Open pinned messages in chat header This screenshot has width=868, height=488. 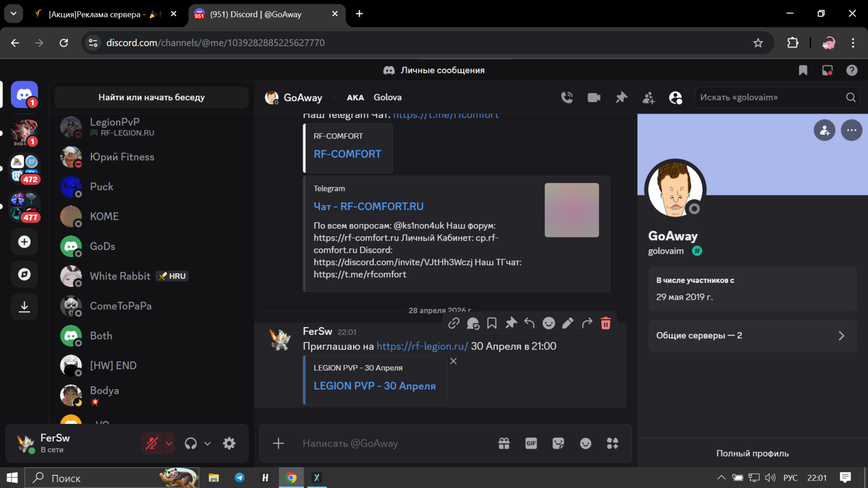pos(621,97)
